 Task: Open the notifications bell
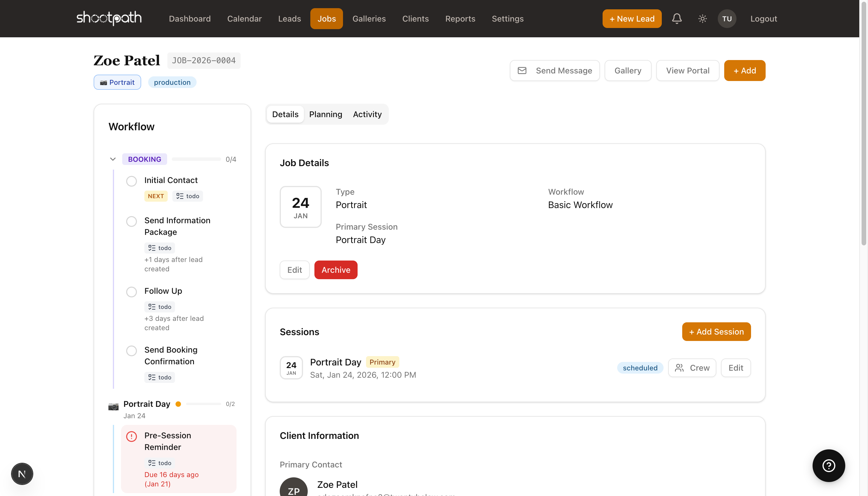click(677, 18)
